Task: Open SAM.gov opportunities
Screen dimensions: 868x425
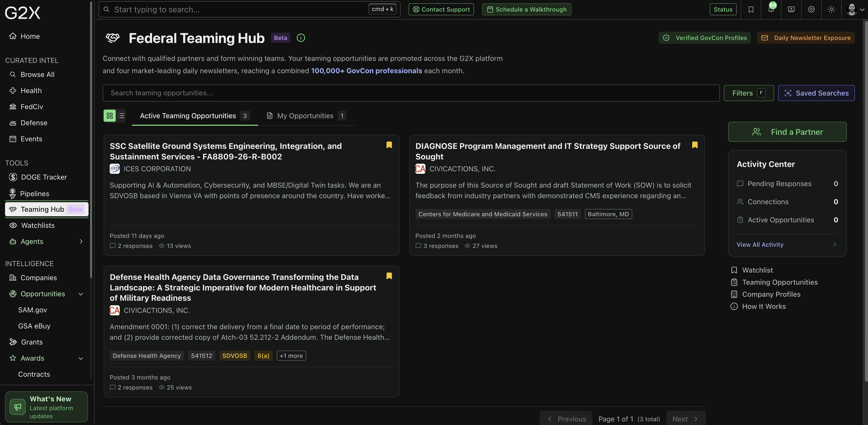Action: [x=32, y=310]
